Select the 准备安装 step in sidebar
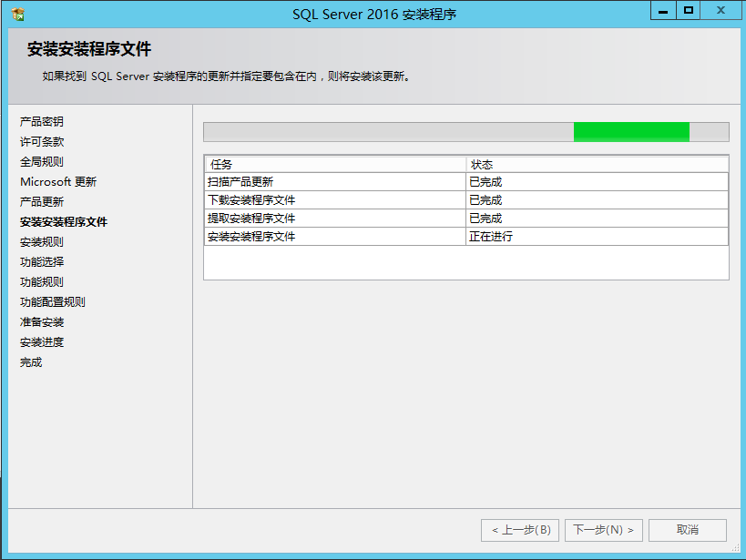The height and width of the screenshot is (560, 746). point(41,322)
